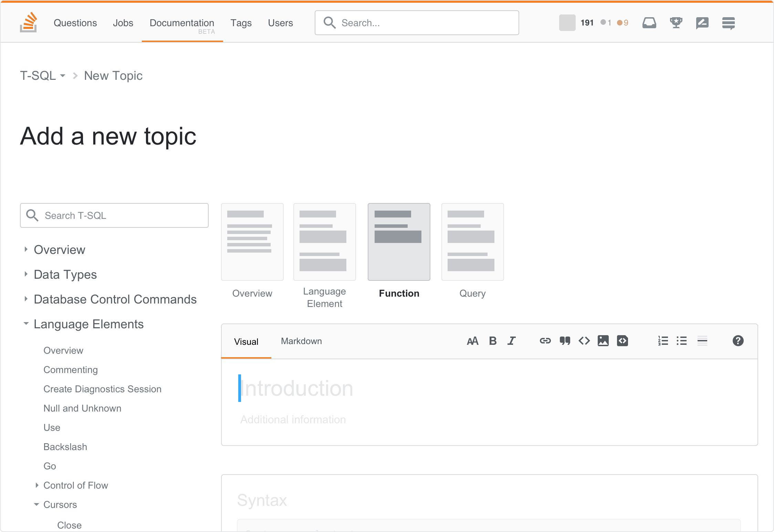This screenshot has width=774, height=532.
Task: Open achievements trophy icon
Action: click(x=676, y=23)
